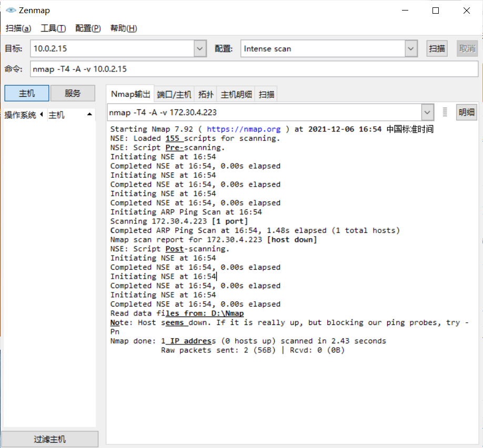This screenshot has width=483, height=448.
Task: Open the 扫描(a) menu
Action: pyautogui.click(x=18, y=28)
